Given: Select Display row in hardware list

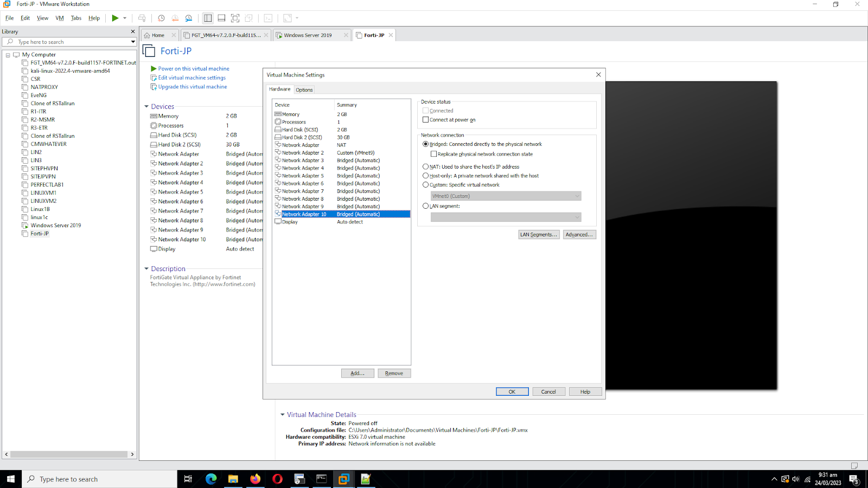Looking at the screenshot, I should point(341,222).
